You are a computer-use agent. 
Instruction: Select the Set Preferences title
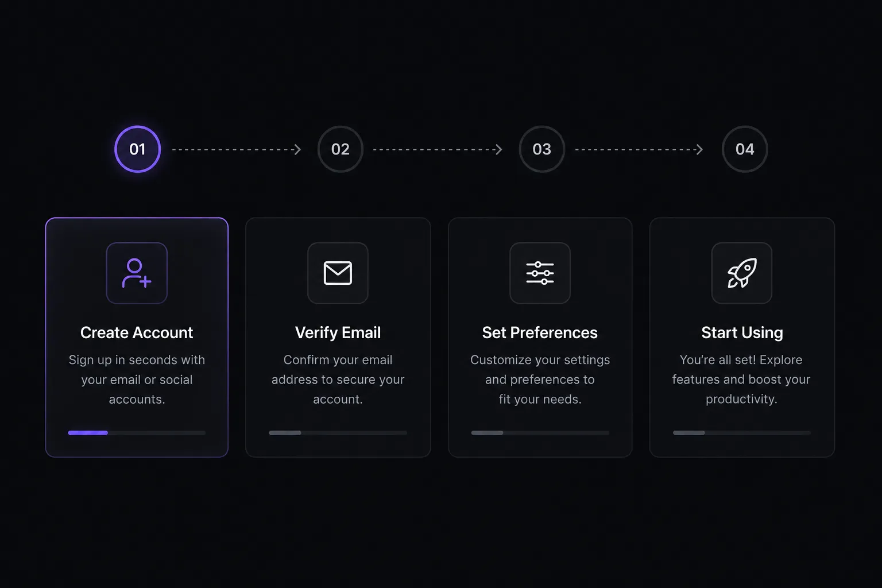pyautogui.click(x=540, y=332)
